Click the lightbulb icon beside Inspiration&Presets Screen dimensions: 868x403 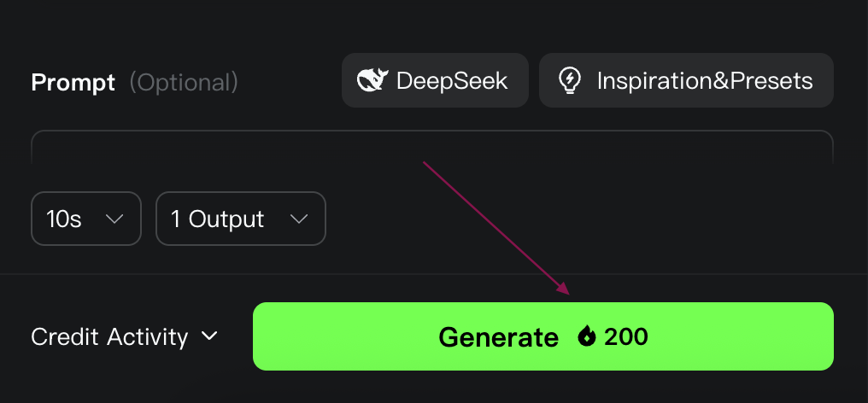[570, 80]
